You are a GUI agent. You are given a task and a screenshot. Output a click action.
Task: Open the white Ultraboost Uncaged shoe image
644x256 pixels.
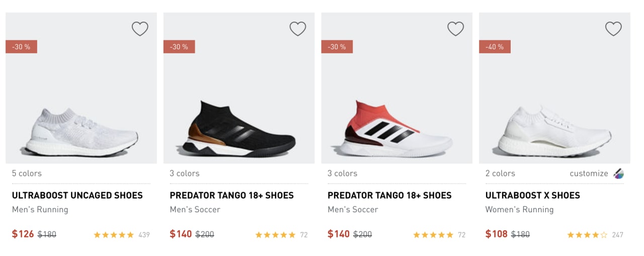click(x=80, y=132)
